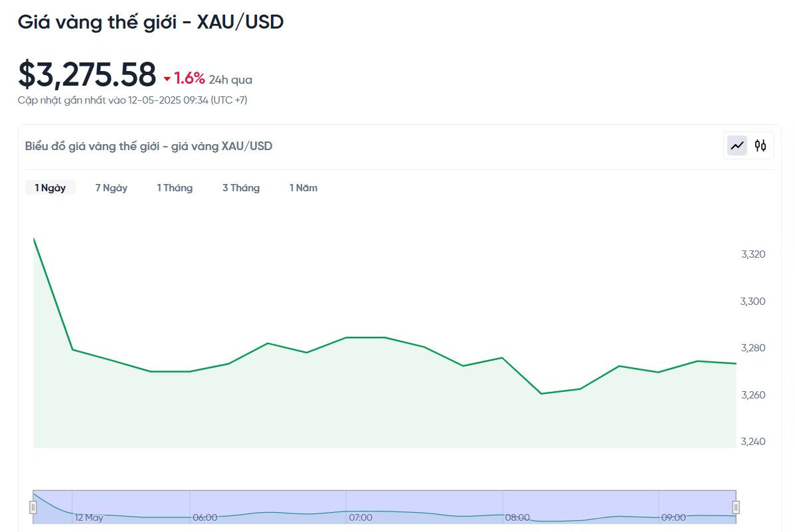The height and width of the screenshot is (532, 795).
Task: Click the 08:00 marker in navigator
Action: click(x=517, y=517)
